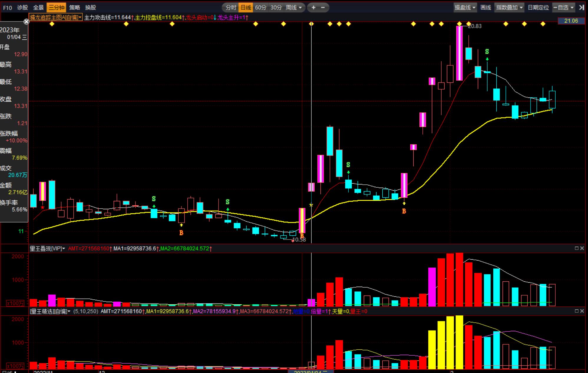The height and width of the screenshot is (373, 588).
Task: Click the jump-to-end arrow icon
Action: [582, 7]
